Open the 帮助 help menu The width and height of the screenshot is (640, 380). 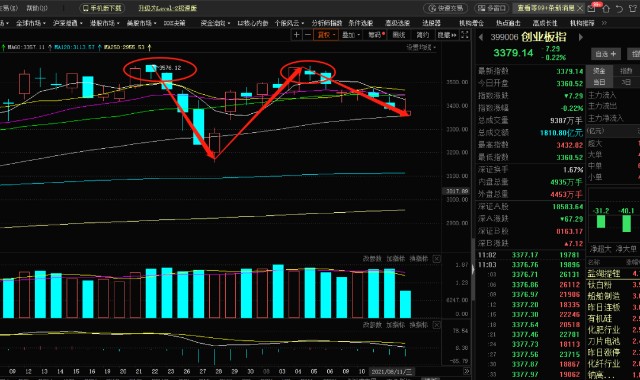(x=37, y=8)
